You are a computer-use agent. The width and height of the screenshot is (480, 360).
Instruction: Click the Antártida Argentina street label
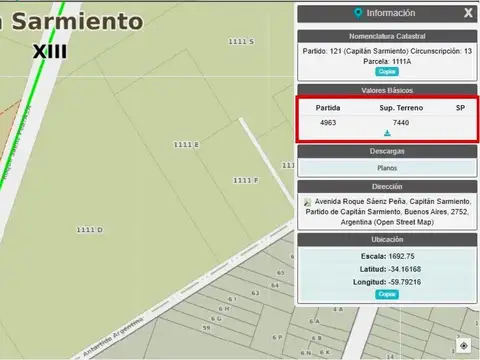coord(113,337)
